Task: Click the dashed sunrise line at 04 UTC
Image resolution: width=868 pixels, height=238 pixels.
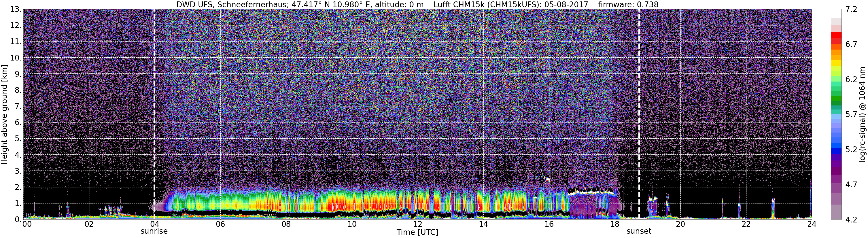Action: [154, 114]
